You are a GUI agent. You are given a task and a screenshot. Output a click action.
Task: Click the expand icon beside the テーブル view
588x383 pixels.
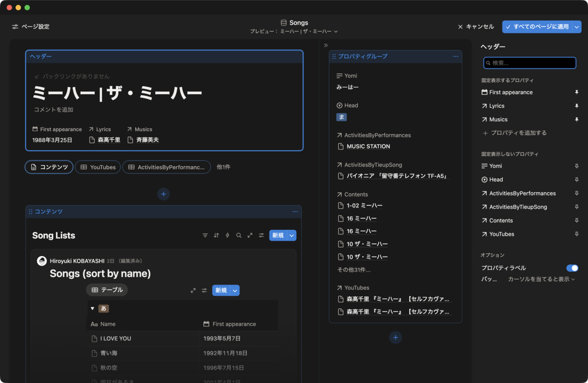coord(193,290)
